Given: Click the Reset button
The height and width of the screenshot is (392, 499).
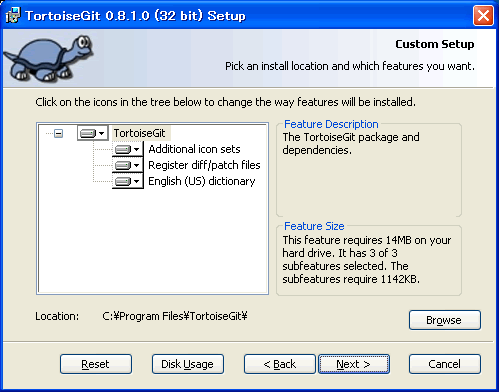Looking at the screenshot, I should click(96, 364).
